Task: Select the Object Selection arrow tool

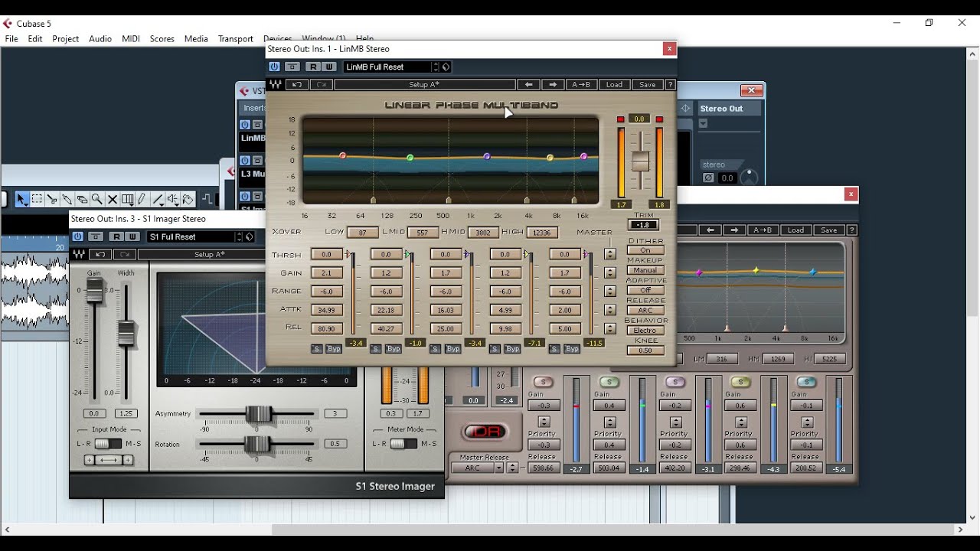Action: (x=21, y=200)
